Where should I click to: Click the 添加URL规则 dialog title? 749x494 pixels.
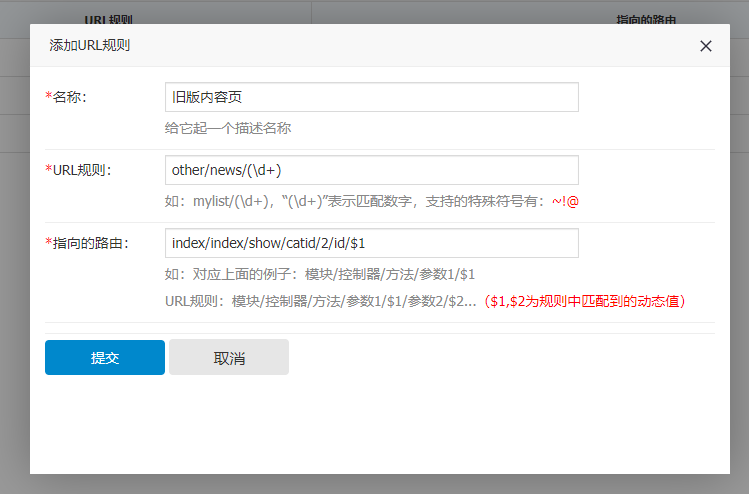89,45
